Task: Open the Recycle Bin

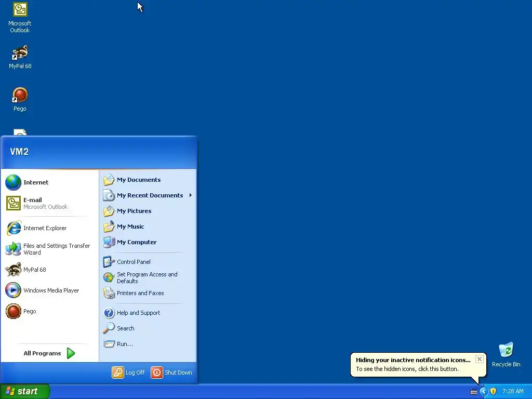Action: [x=506, y=354]
